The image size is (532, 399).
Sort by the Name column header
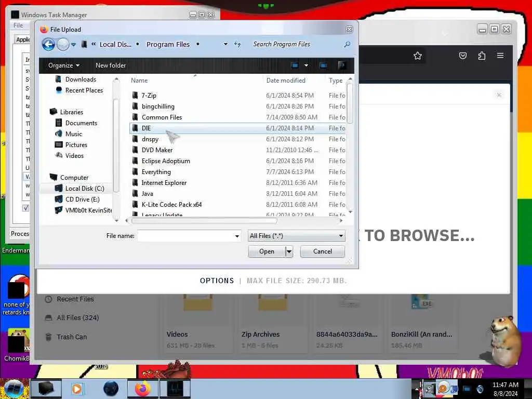click(x=139, y=81)
